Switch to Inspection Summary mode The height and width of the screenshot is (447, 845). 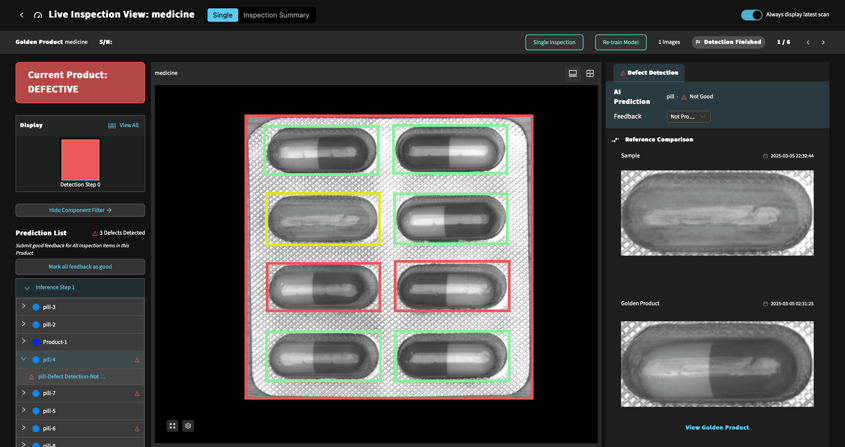[x=276, y=15]
